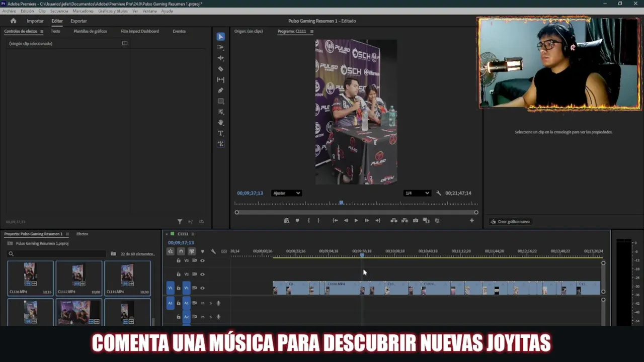Click the new bin icon beside the project search
Image resolution: width=644 pixels, height=362 pixels.
(x=113, y=254)
